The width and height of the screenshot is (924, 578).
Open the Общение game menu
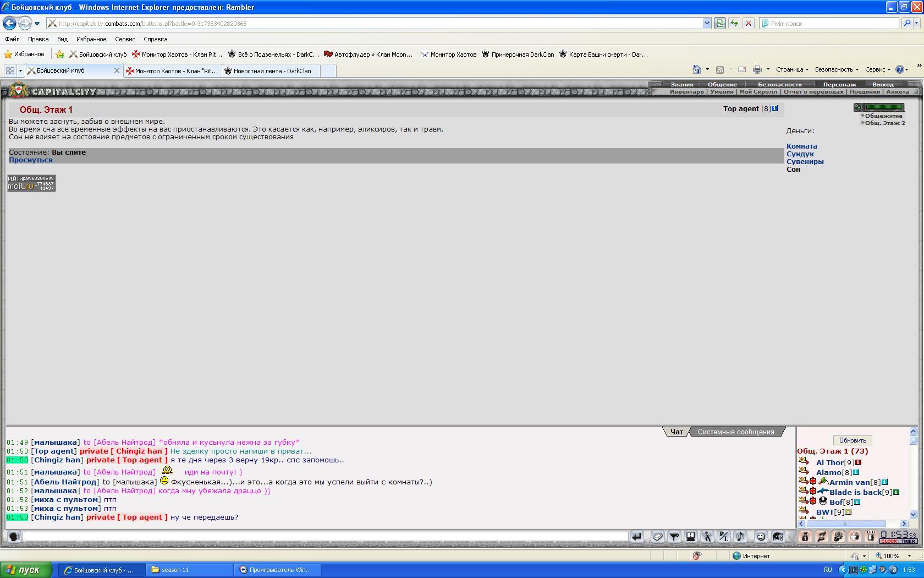(722, 84)
